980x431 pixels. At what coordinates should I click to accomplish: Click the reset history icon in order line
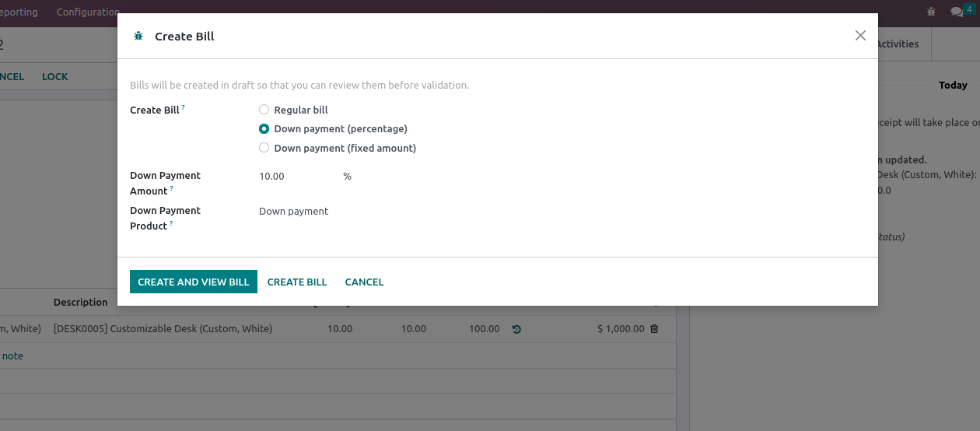pyautogui.click(x=516, y=329)
